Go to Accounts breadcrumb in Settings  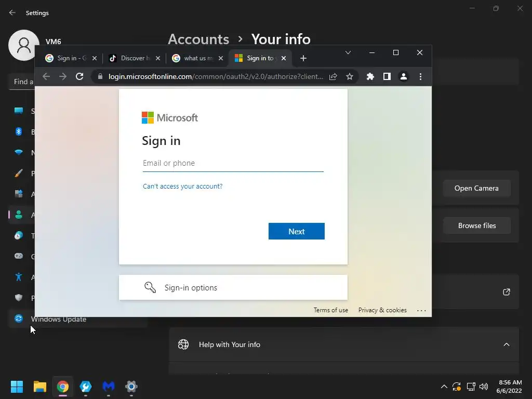pyautogui.click(x=198, y=39)
